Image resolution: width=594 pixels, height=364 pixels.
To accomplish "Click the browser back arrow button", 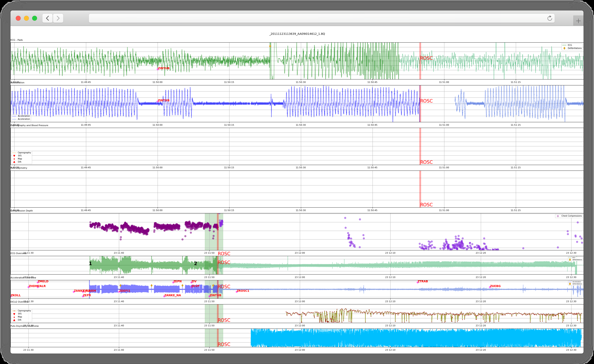I will [x=47, y=18].
